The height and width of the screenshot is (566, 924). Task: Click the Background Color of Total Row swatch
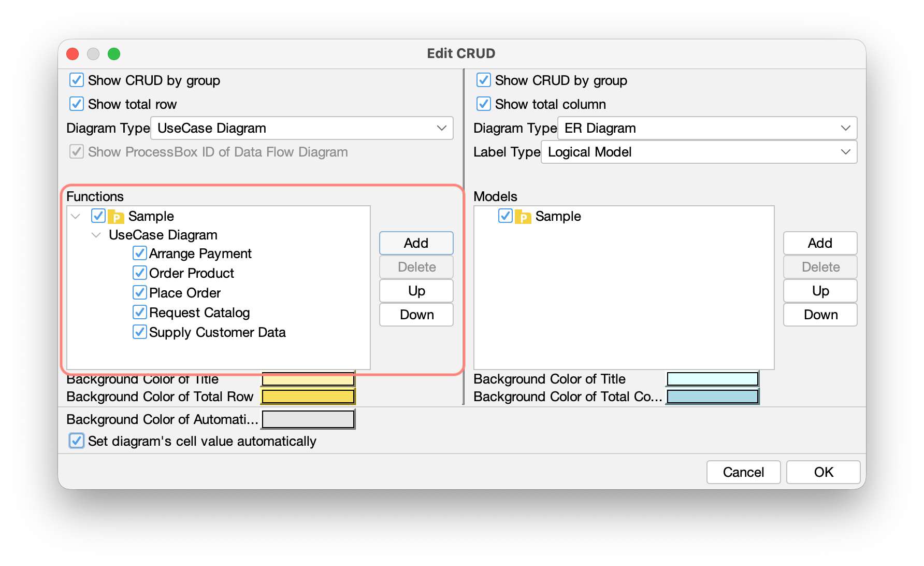point(308,397)
